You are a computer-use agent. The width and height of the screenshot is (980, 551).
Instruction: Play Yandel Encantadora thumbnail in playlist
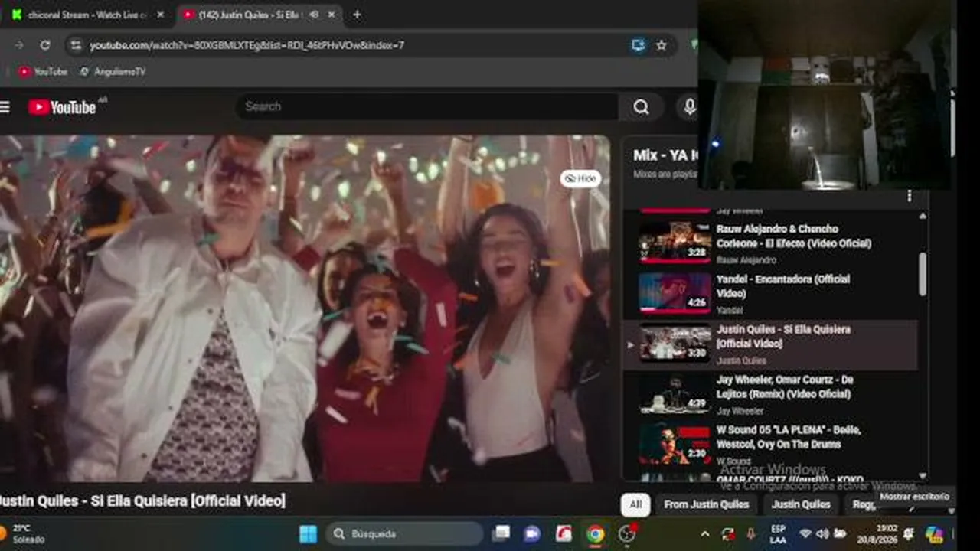click(x=675, y=293)
